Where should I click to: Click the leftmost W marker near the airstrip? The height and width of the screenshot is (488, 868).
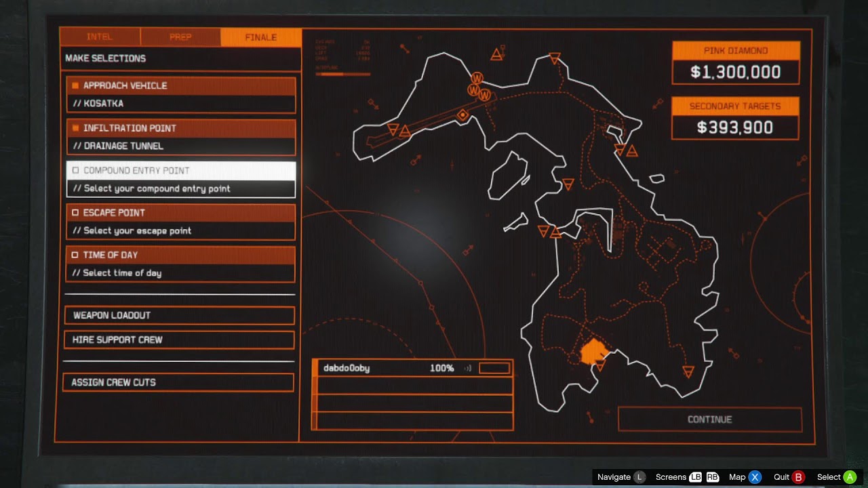(473, 89)
